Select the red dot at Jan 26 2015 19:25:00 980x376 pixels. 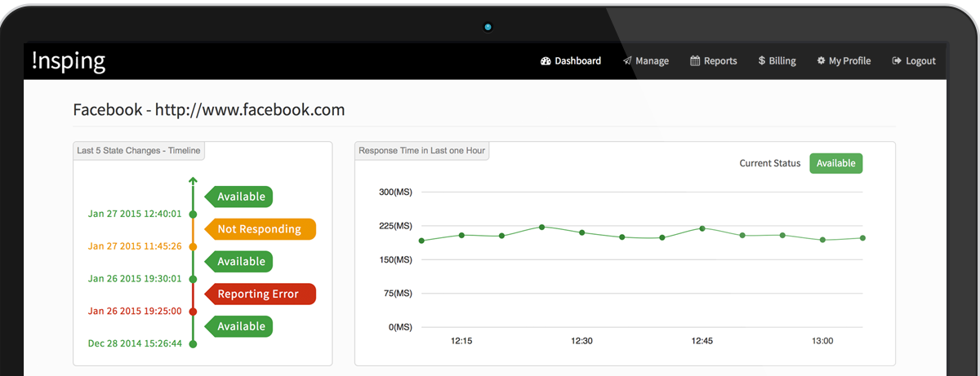click(x=193, y=312)
